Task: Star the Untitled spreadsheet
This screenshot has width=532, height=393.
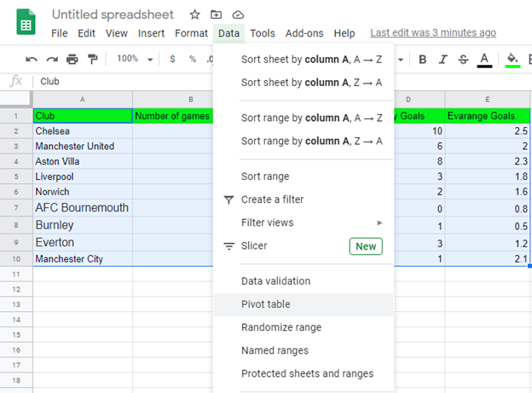Action: tap(194, 14)
